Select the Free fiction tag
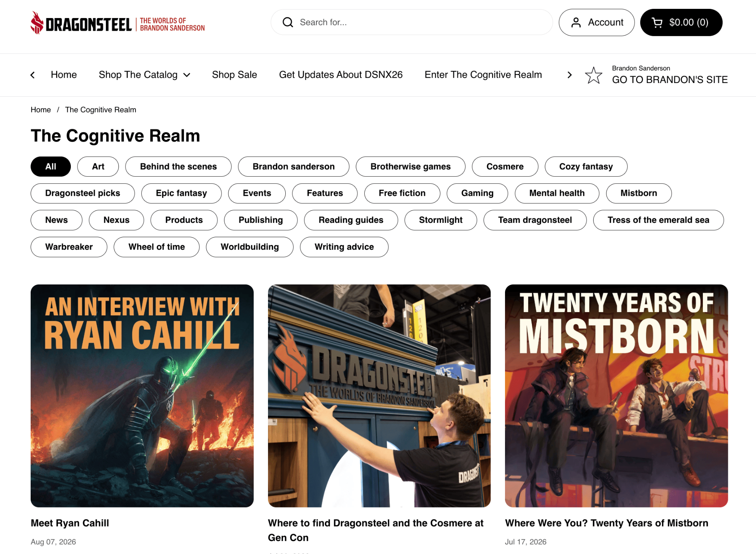The height and width of the screenshot is (554, 756). [x=402, y=193]
